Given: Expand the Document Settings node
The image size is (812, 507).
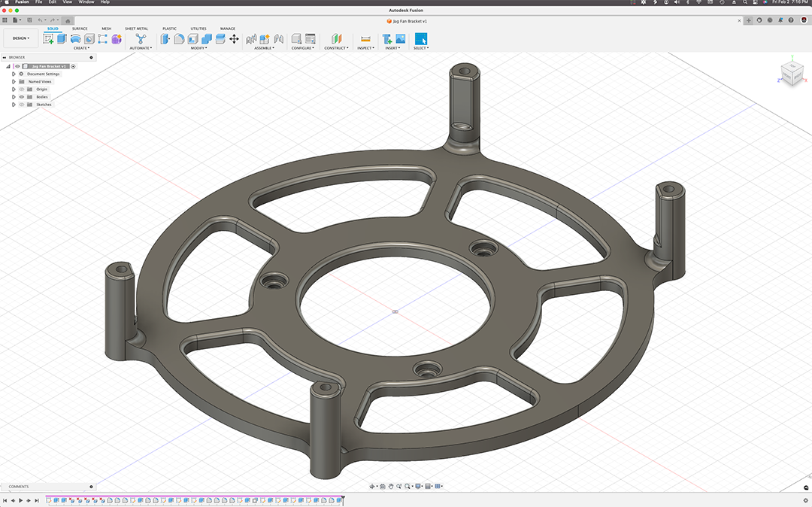Looking at the screenshot, I should click(x=14, y=74).
